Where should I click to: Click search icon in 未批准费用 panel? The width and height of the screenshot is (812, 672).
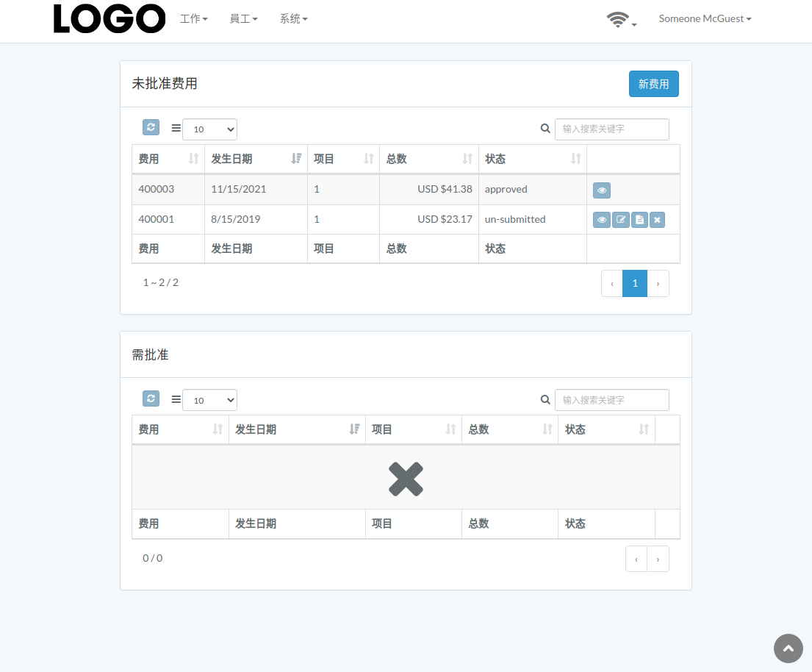[x=545, y=129]
